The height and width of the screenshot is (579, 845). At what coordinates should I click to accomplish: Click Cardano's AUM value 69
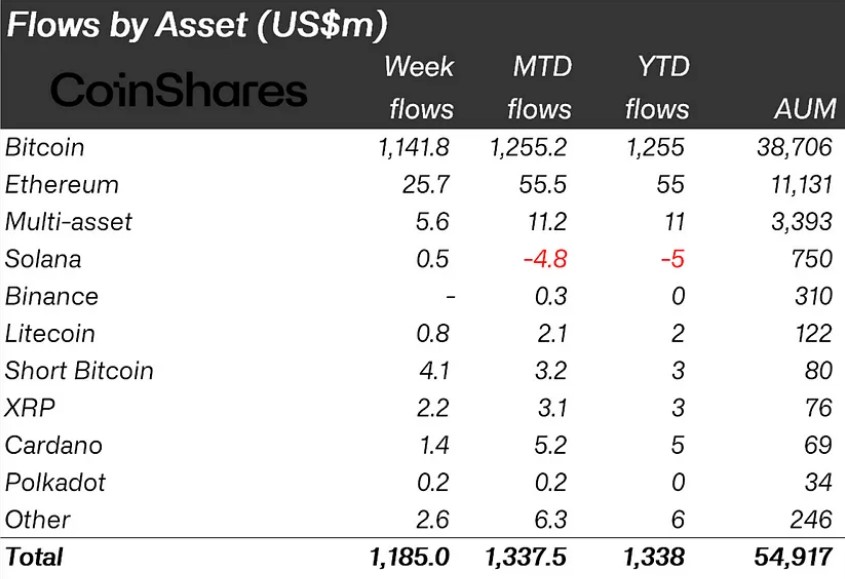point(819,445)
